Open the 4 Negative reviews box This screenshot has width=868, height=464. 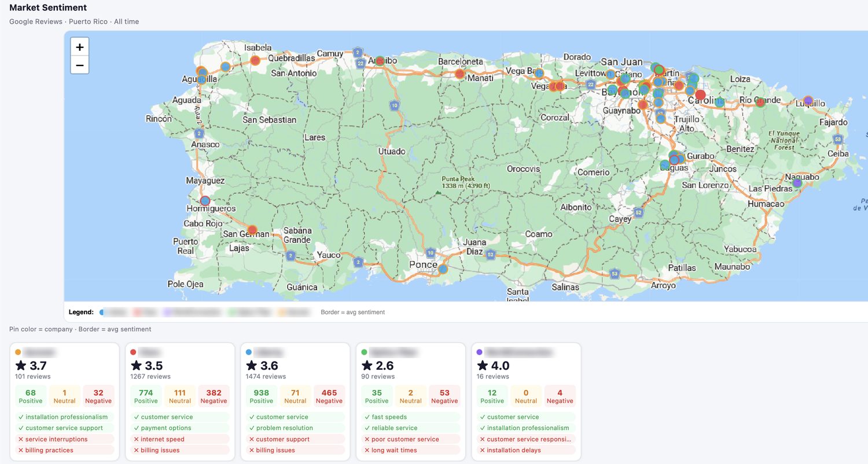560,396
